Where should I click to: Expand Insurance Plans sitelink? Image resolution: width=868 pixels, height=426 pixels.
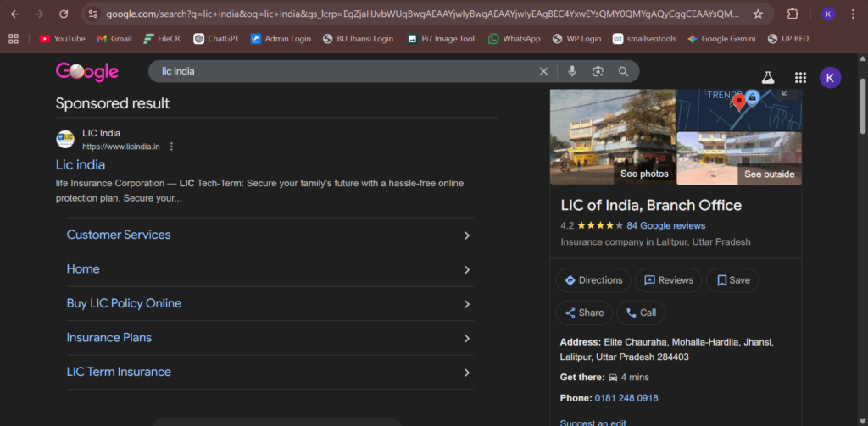(270, 338)
